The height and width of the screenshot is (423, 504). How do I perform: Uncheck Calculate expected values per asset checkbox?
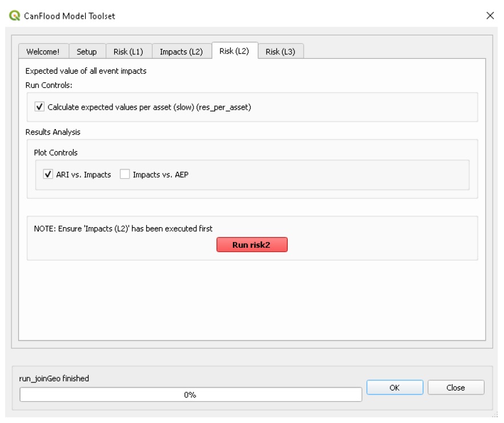click(39, 107)
